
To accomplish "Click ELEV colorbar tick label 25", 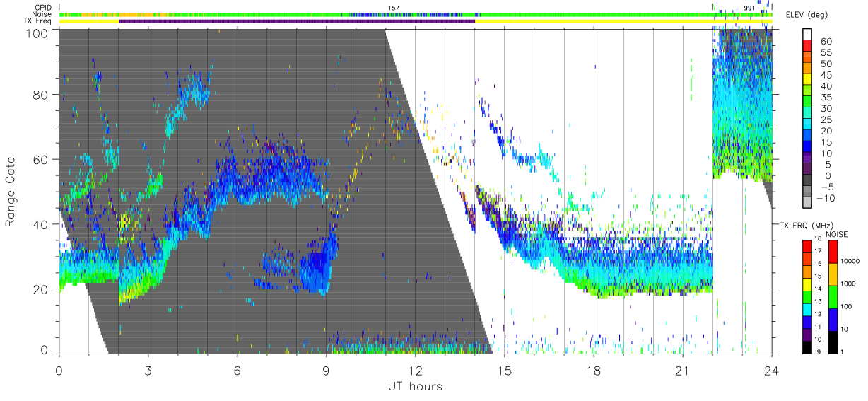I will tap(828, 119).
